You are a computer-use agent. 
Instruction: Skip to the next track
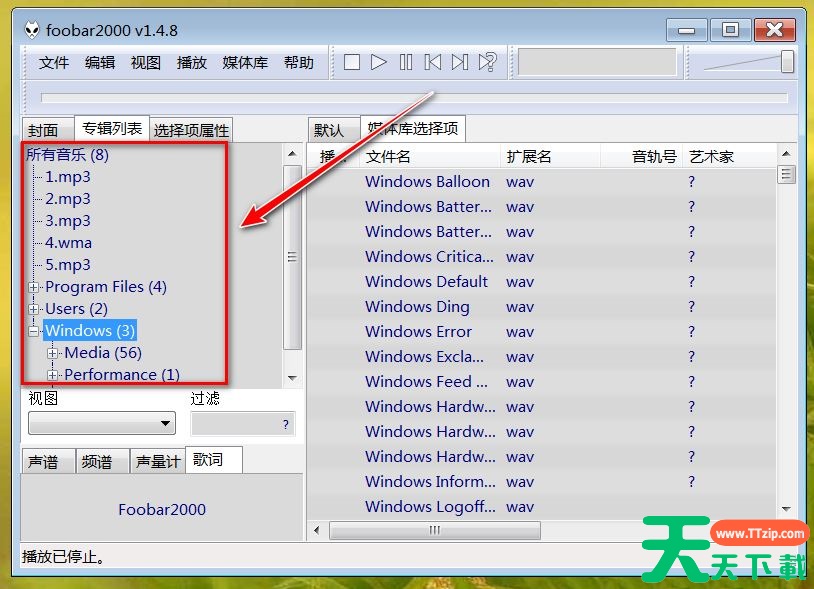pyautogui.click(x=459, y=62)
